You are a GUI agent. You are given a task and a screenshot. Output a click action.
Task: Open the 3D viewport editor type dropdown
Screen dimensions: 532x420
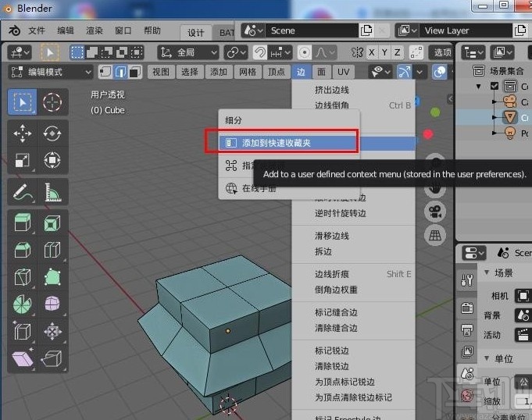tap(20, 53)
